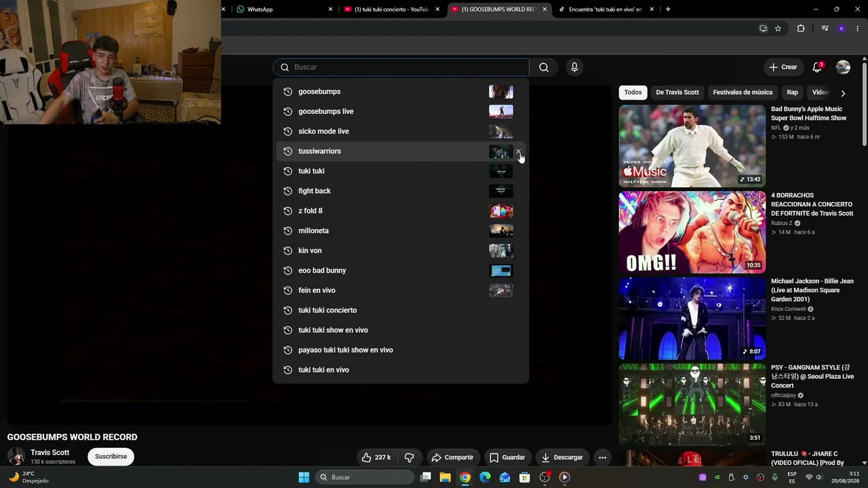Open PSY Gangnam Style video thumbnail

click(x=692, y=405)
